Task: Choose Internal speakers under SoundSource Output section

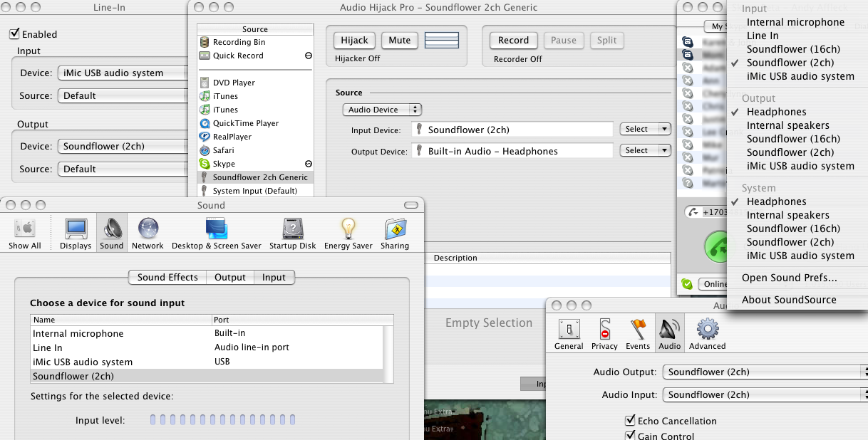Action: coord(796,125)
